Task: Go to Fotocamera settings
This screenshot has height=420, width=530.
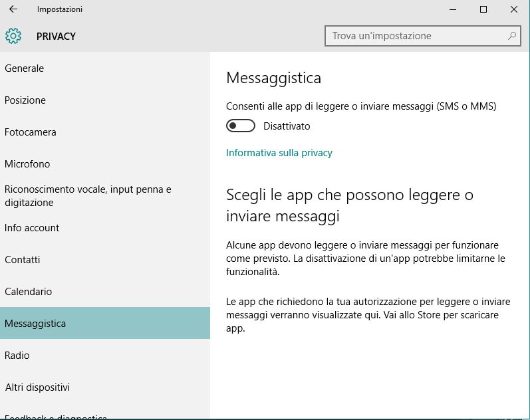Action: [31, 132]
